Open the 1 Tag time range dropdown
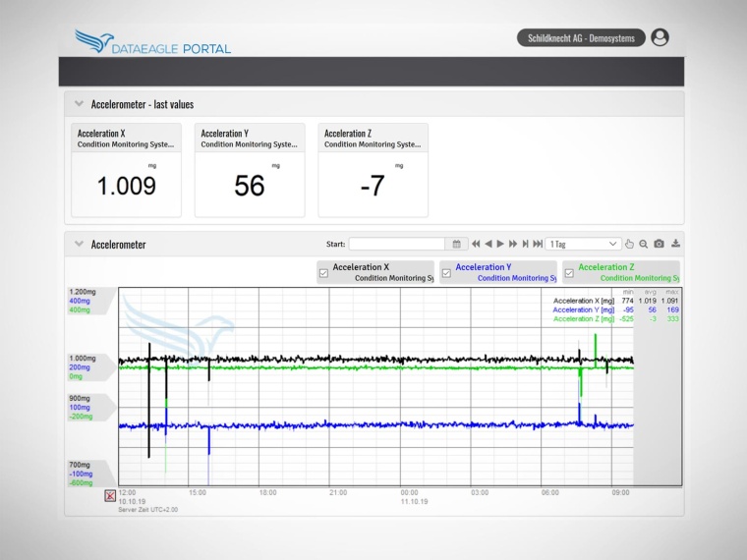The height and width of the screenshot is (560, 747). (x=584, y=244)
